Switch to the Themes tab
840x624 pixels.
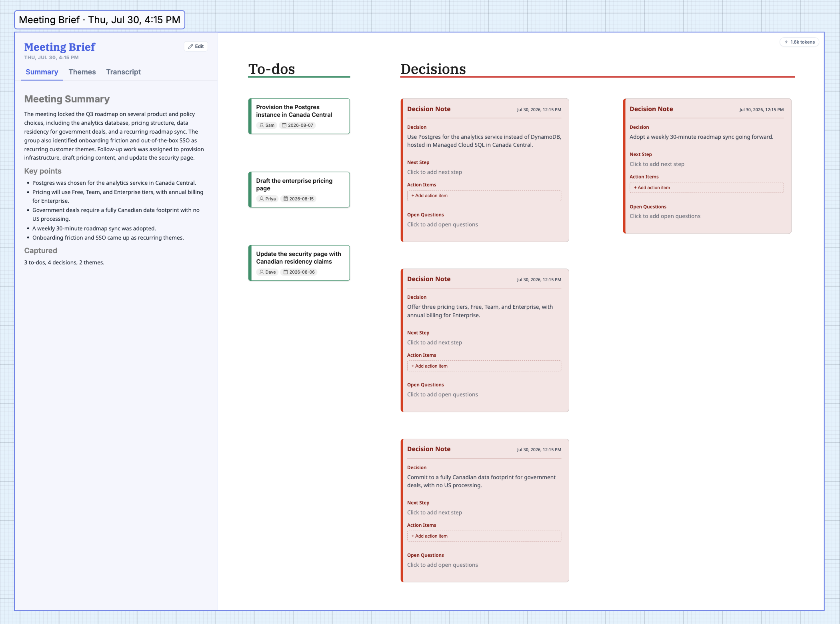click(x=82, y=72)
